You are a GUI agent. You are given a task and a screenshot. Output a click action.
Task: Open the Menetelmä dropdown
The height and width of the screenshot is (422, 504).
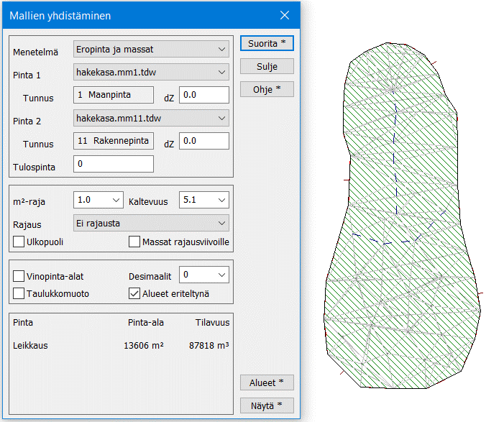(151, 50)
